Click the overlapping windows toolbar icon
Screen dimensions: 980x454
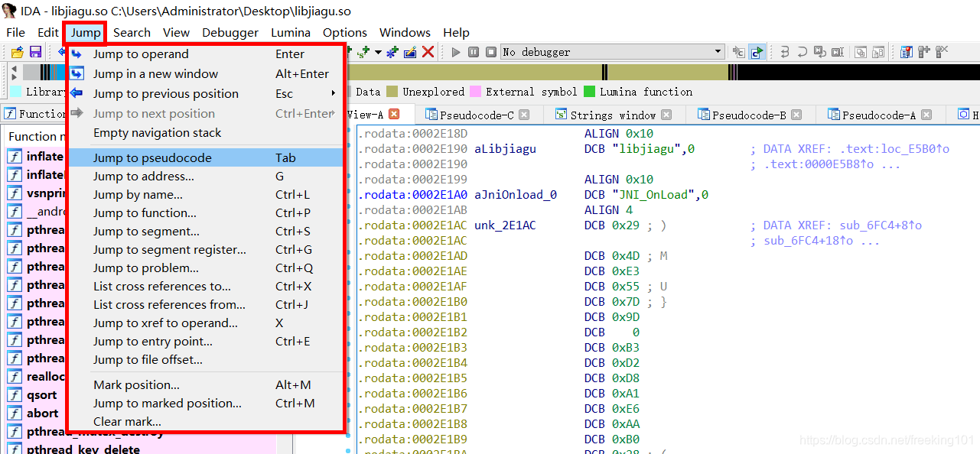coord(861,52)
